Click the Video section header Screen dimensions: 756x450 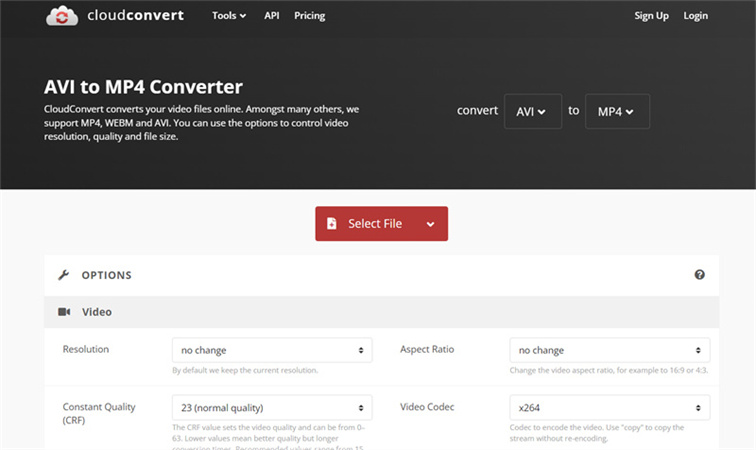(x=96, y=312)
